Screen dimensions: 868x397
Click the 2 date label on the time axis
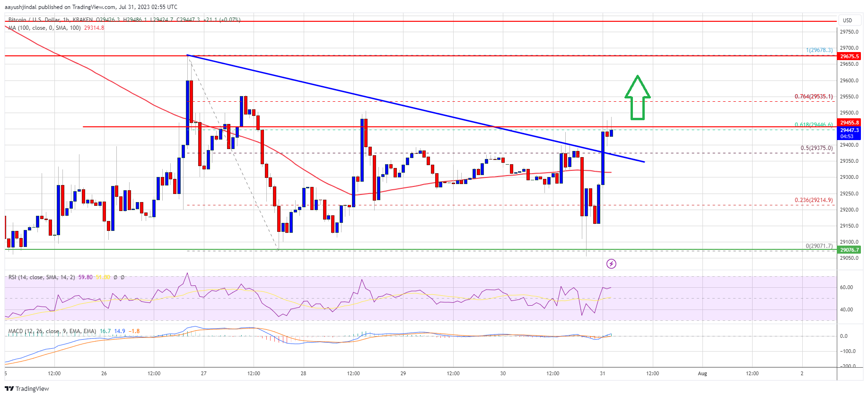(802, 373)
